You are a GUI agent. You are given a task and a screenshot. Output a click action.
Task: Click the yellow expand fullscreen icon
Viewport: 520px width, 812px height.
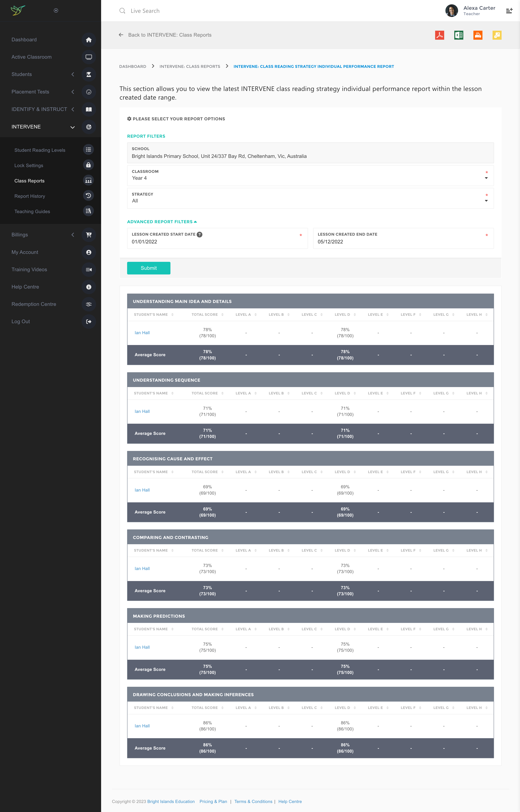coord(497,35)
